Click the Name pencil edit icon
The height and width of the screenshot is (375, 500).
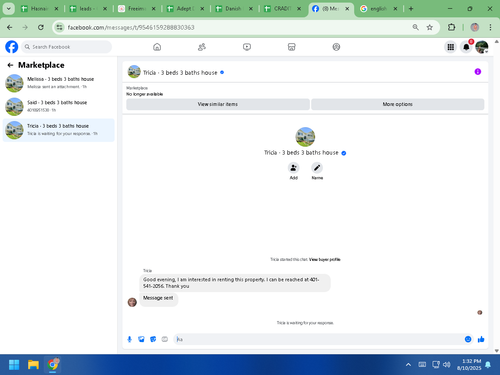click(x=317, y=168)
